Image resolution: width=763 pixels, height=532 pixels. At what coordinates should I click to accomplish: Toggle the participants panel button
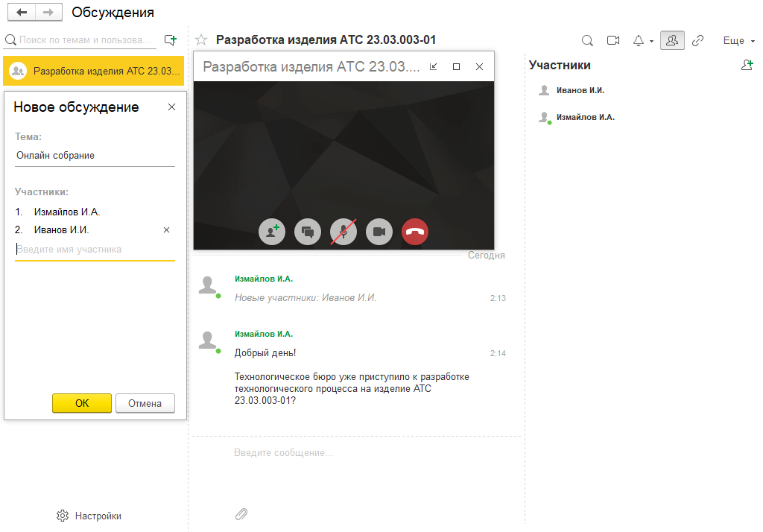click(x=672, y=40)
